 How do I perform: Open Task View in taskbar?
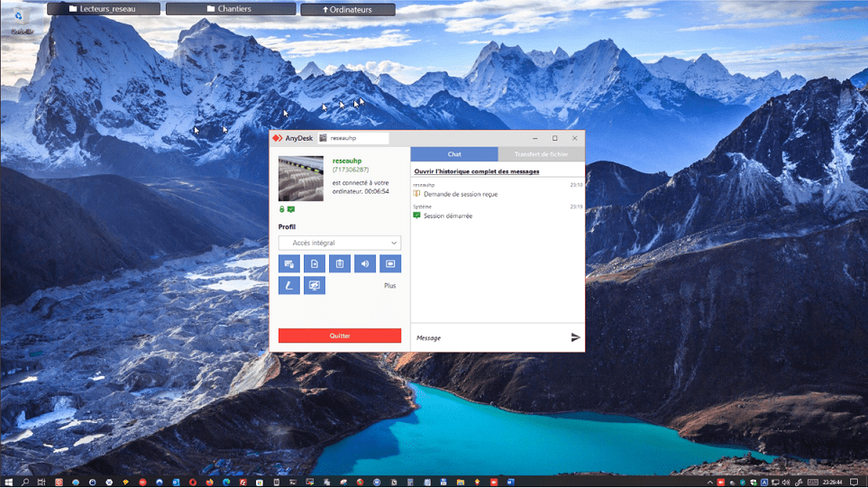[x=41, y=482]
